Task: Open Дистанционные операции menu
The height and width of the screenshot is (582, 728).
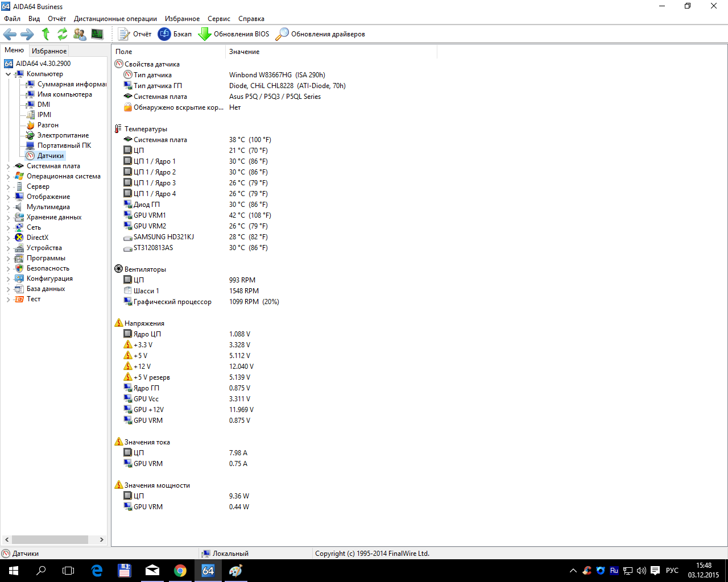Action: (115, 19)
